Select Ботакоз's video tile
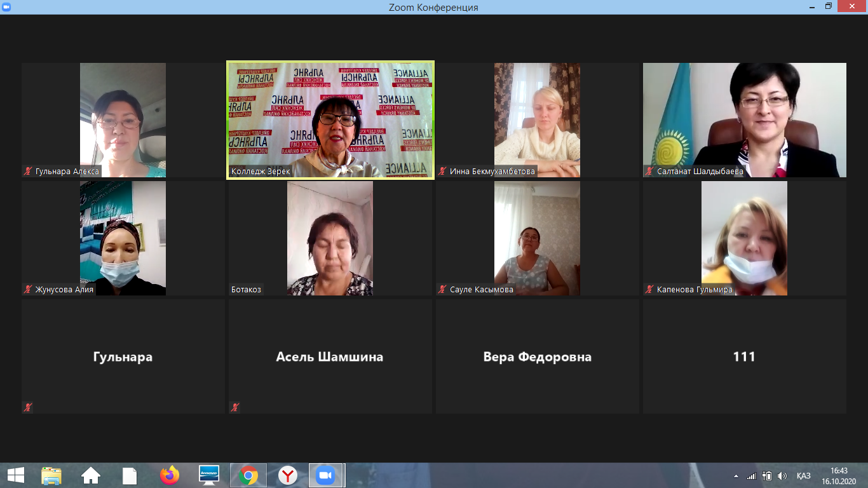Screen dimensions: 868x488 [330, 238]
